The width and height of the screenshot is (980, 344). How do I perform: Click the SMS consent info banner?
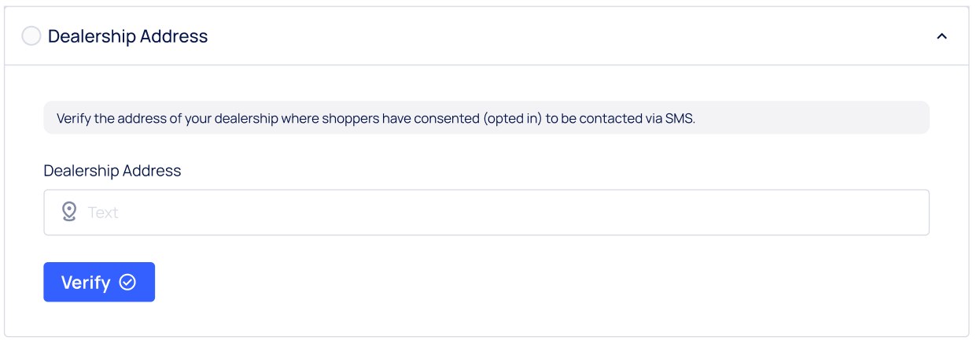point(486,118)
